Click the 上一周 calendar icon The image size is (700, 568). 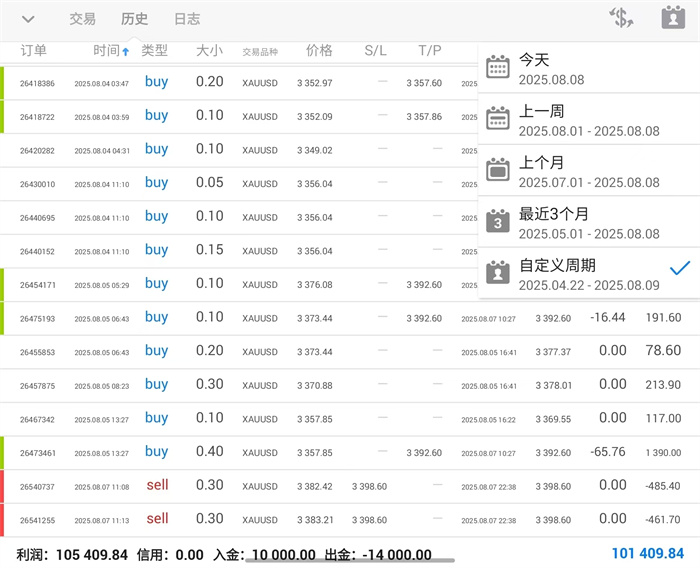498,118
